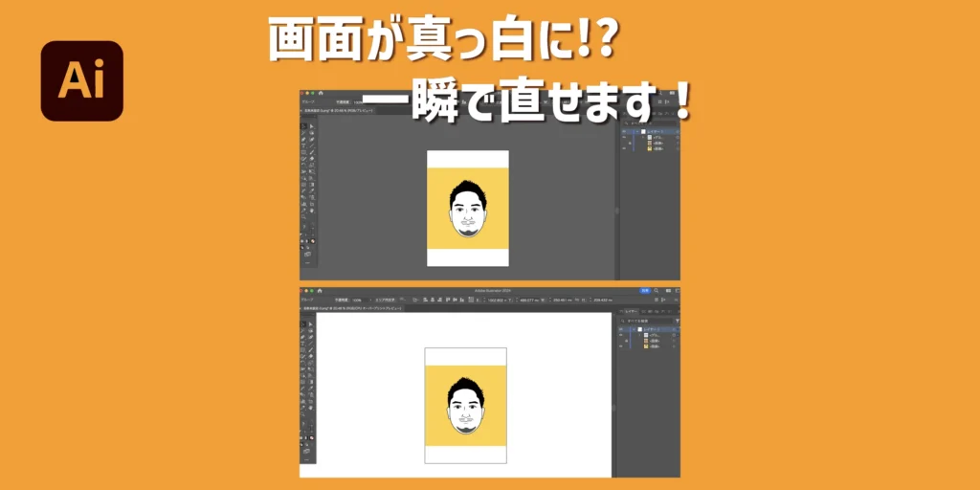Activate the Zoom tool in upper window
Image resolution: width=980 pixels, height=490 pixels.
click(x=303, y=216)
